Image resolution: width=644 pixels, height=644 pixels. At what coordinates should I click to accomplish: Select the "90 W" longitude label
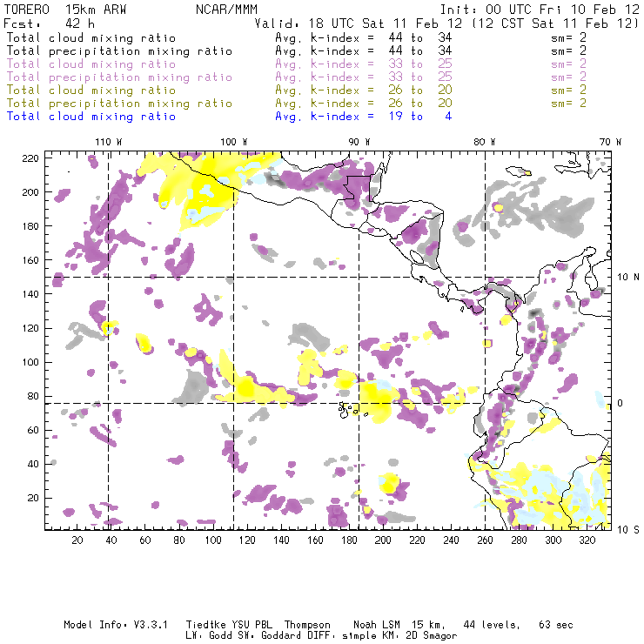(359, 142)
